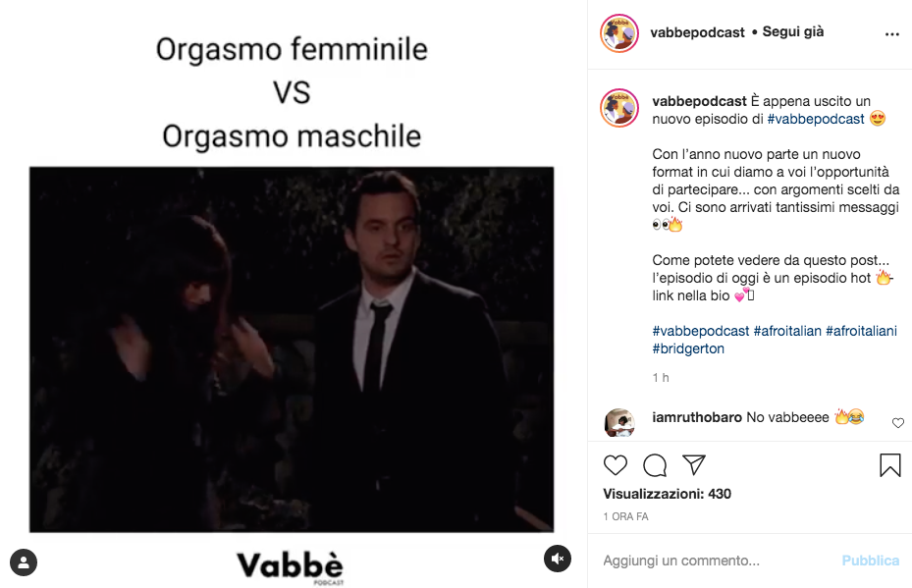912x588 pixels.
Task: Click the video to play or pause
Action: [x=292, y=348]
